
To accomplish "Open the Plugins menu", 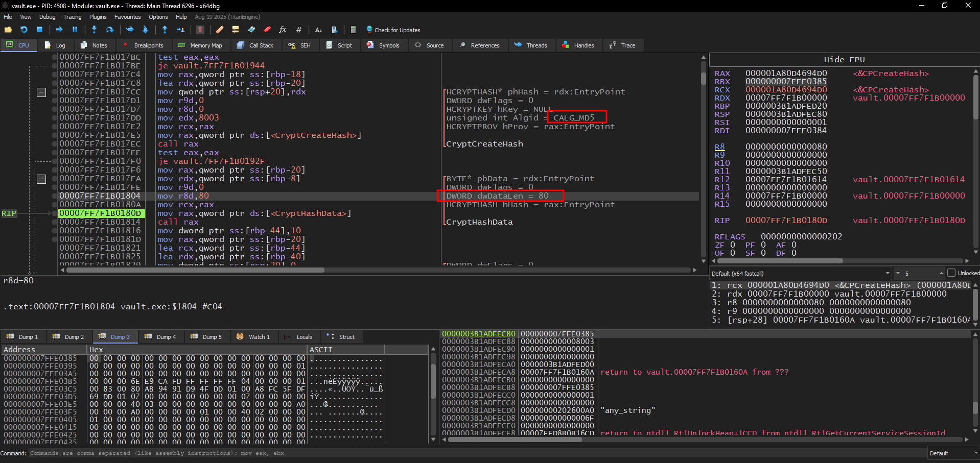I will coord(98,17).
